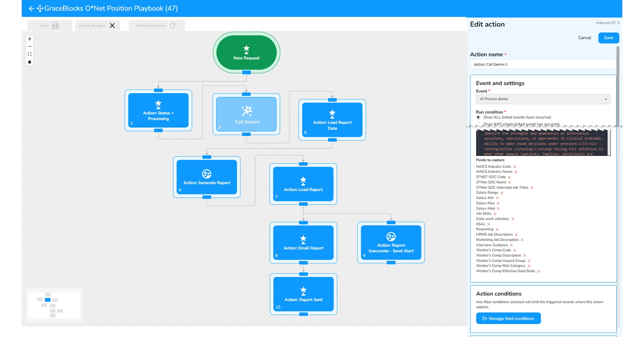Open the Event dropdown showing AI Process (beta)
Screen dimensions: 644x337
point(543,99)
